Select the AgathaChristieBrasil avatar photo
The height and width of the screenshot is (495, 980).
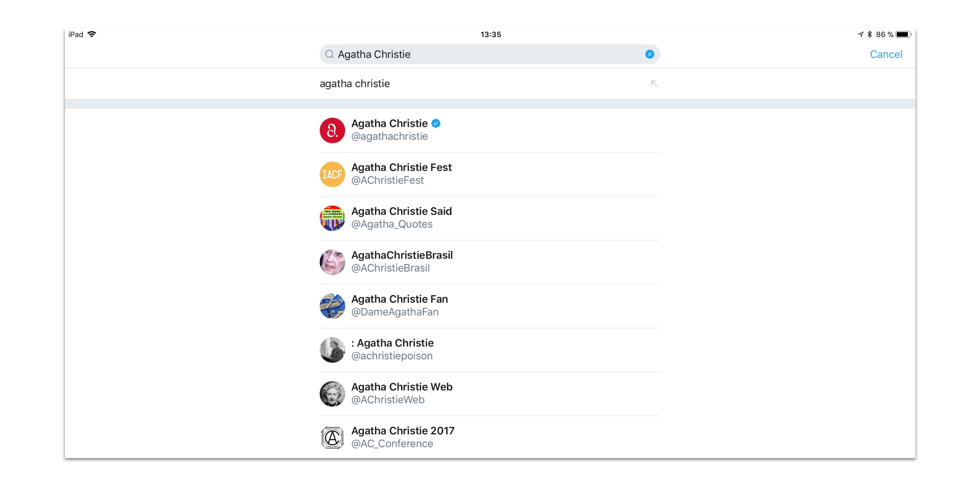(x=332, y=262)
